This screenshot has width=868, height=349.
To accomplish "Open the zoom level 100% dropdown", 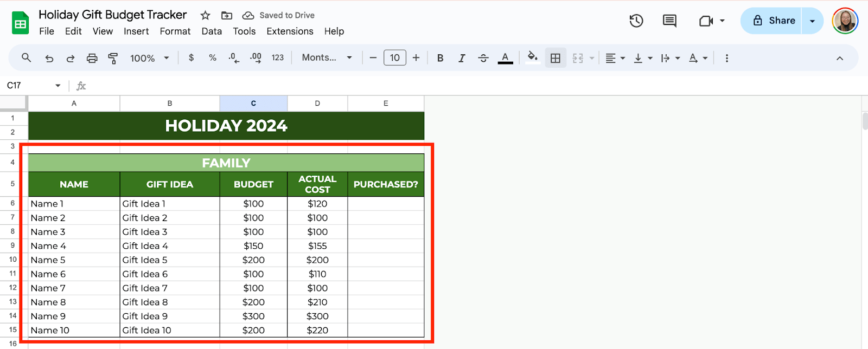I will point(150,58).
